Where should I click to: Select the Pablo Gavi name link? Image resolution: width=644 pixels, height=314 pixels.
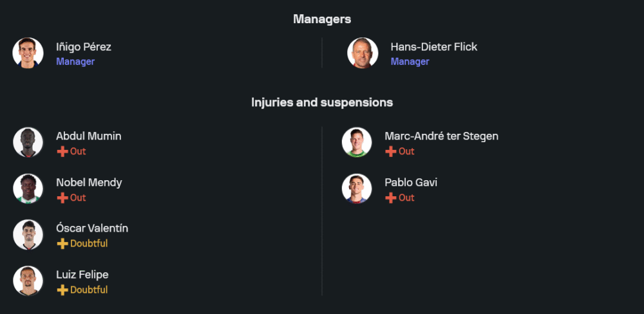(411, 183)
